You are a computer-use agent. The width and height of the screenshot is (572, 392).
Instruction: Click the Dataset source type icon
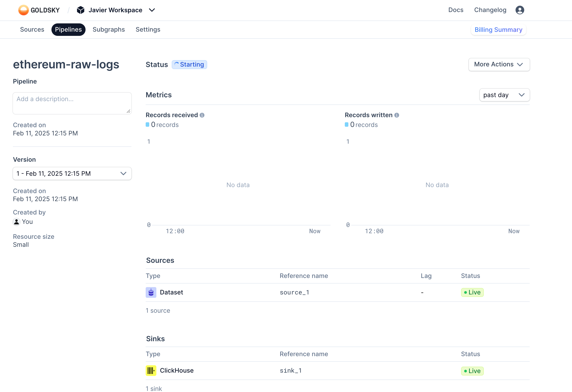point(151,292)
